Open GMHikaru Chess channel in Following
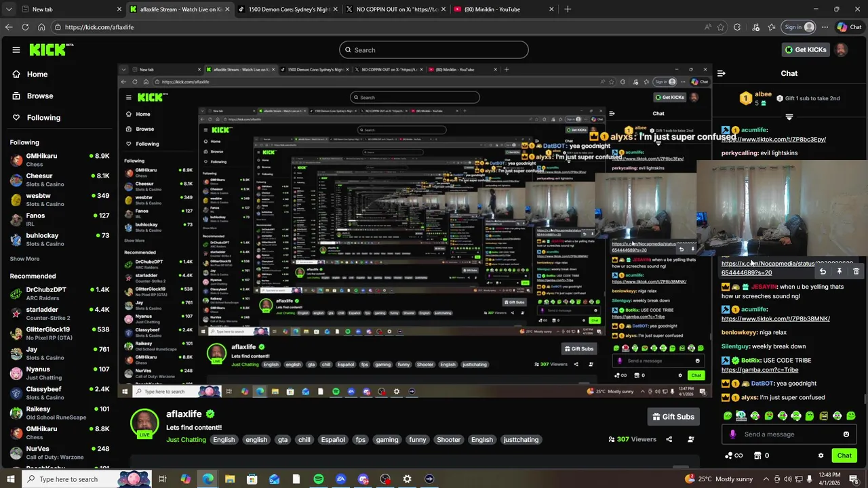The image size is (868, 488). click(x=60, y=160)
